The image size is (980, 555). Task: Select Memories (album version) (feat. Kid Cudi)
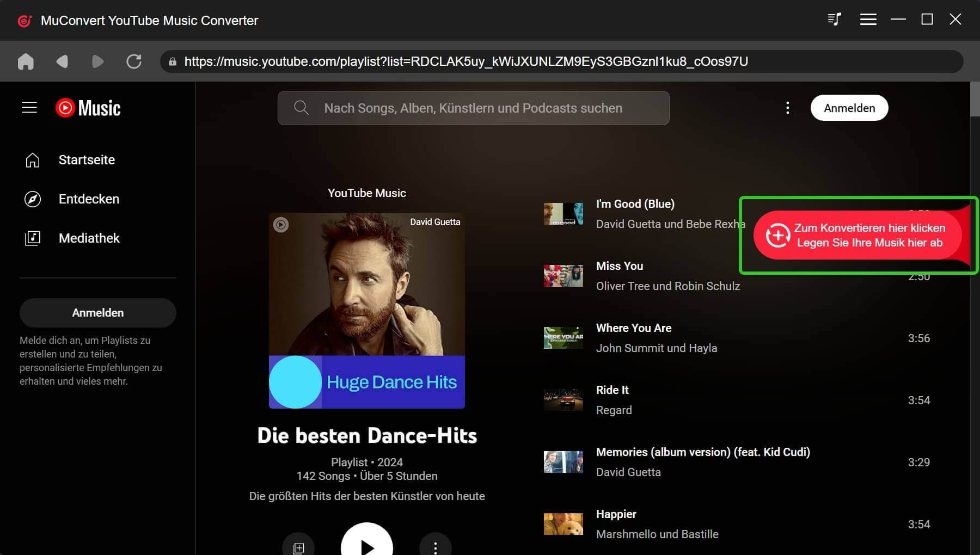coord(703,452)
